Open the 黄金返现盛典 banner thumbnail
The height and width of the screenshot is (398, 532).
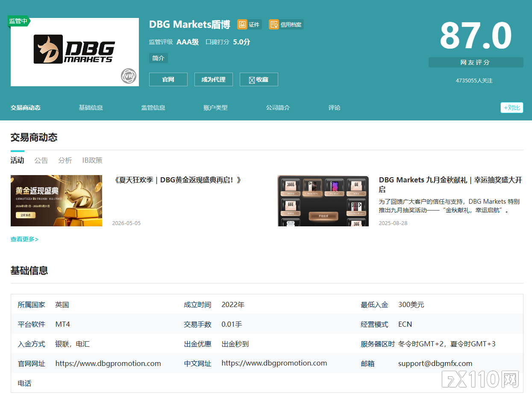[x=56, y=201]
